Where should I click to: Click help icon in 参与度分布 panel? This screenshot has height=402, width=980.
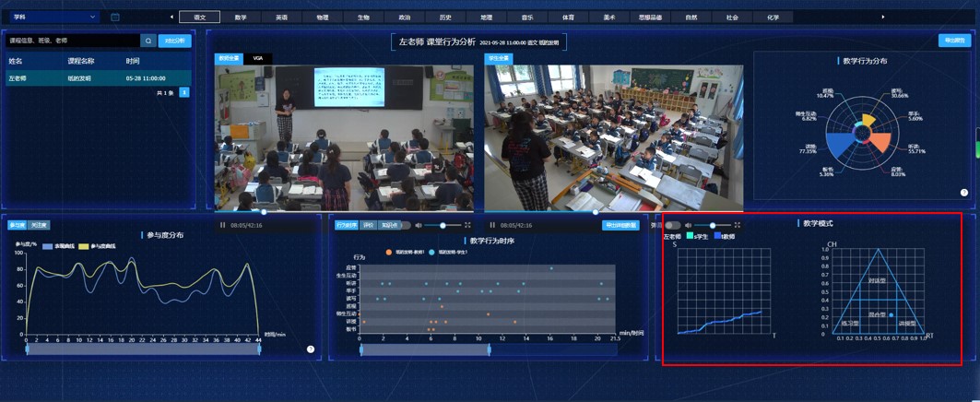coord(311,349)
